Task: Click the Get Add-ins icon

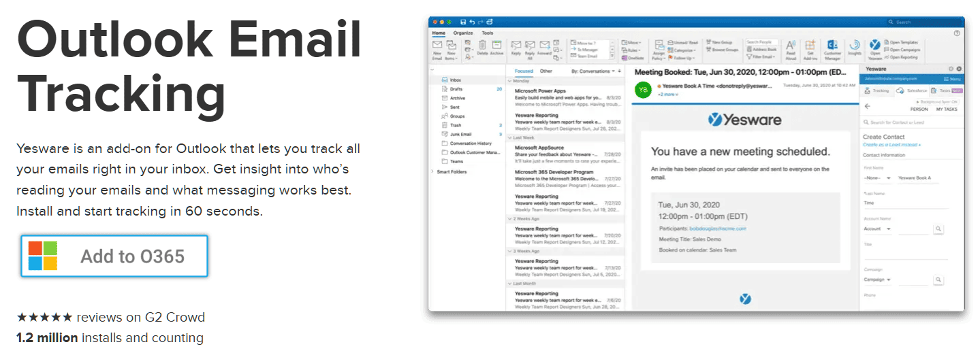Action: click(810, 50)
